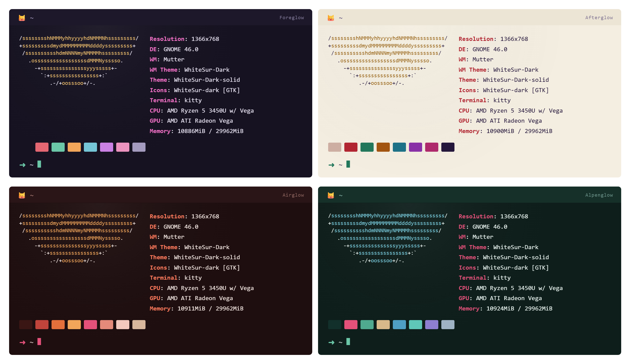Pick the mint green swatch in Foreglow
The image size is (627, 364).
click(x=58, y=147)
